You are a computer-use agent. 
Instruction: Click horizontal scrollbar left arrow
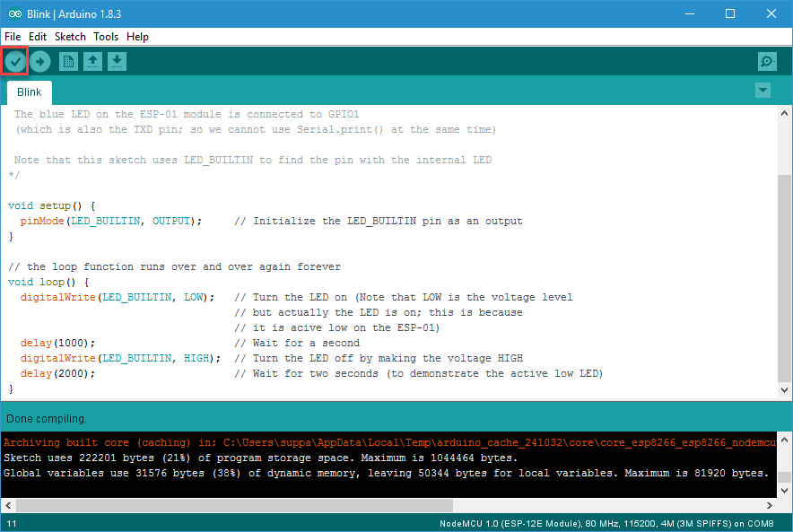coord(8,505)
